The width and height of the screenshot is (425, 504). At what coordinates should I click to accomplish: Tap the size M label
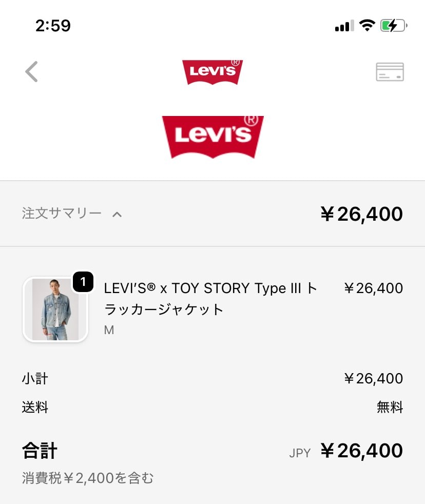(109, 331)
